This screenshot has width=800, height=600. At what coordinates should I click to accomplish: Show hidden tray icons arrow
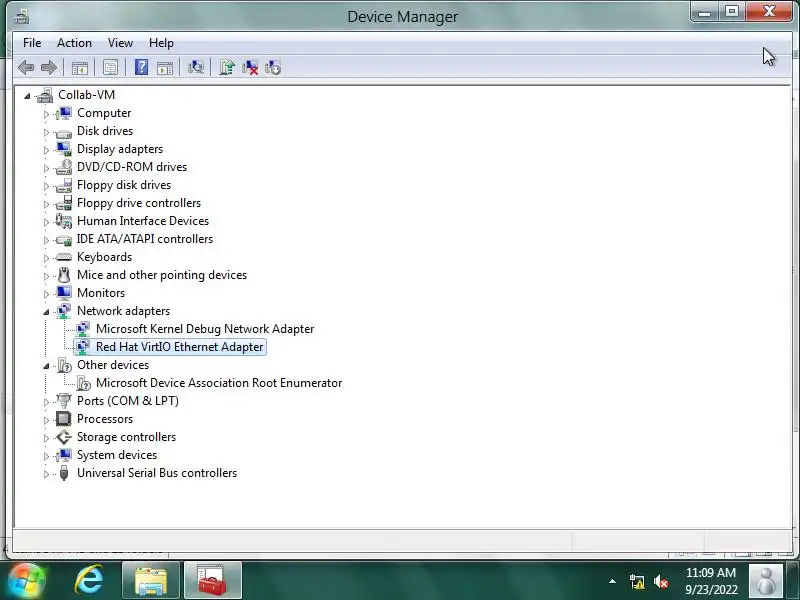pos(612,581)
